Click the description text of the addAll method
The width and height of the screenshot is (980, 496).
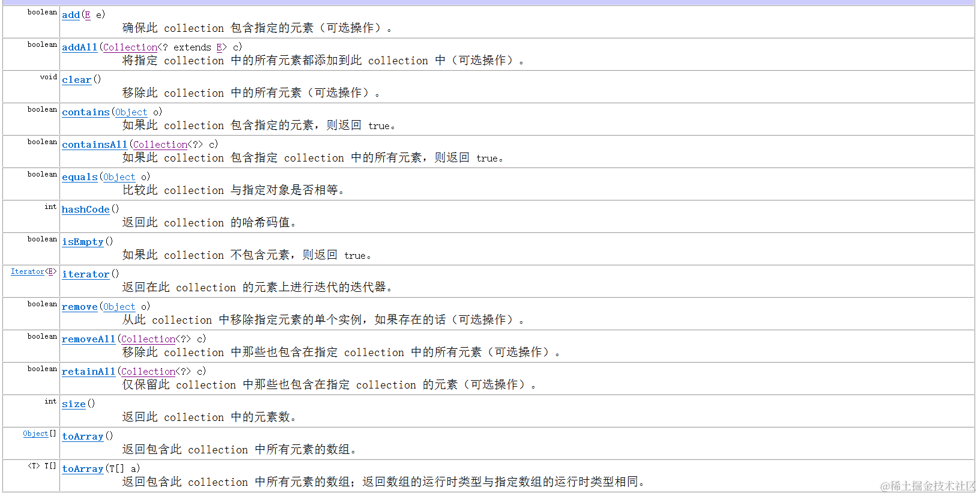323,61
